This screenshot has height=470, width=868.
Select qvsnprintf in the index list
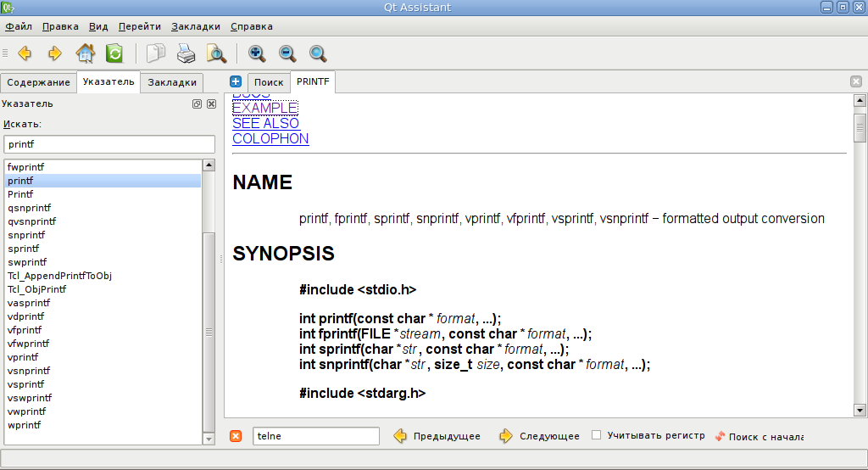(x=103, y=221)
